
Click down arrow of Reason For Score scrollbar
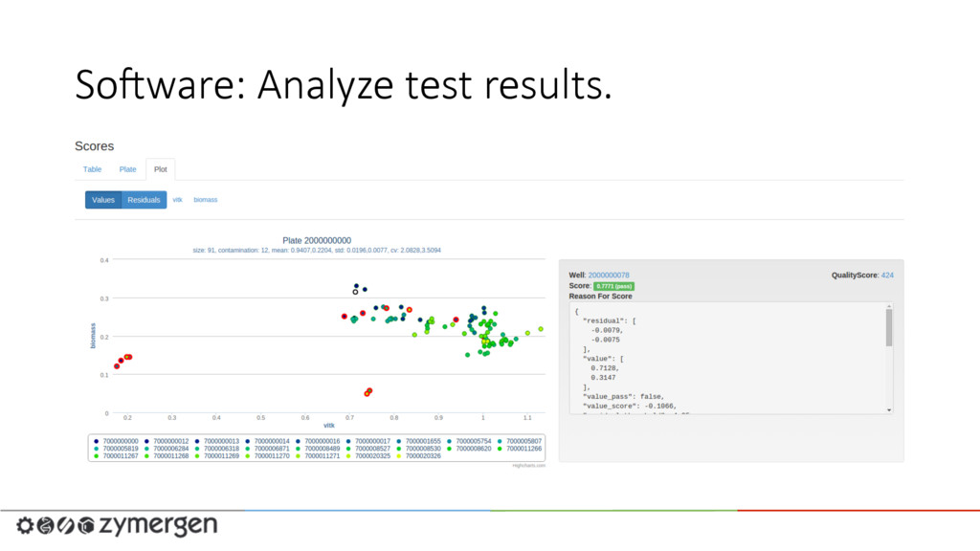tap(889, 410)
